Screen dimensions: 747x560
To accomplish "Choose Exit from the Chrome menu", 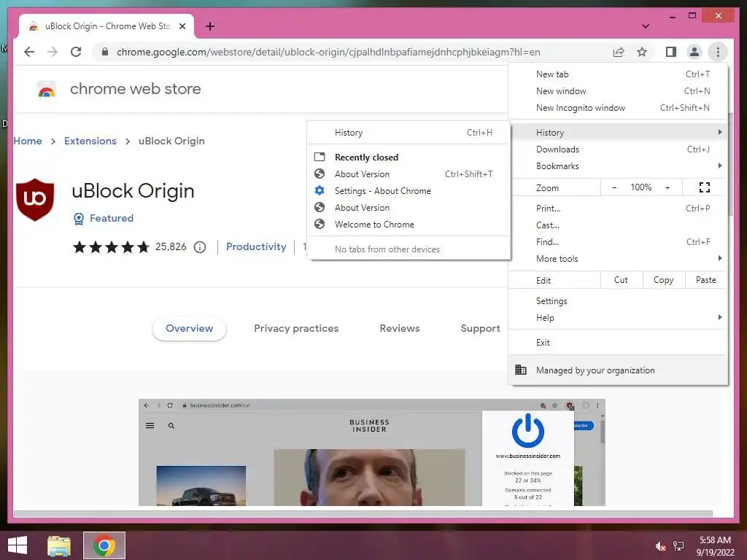I will (x=618, y=343).
